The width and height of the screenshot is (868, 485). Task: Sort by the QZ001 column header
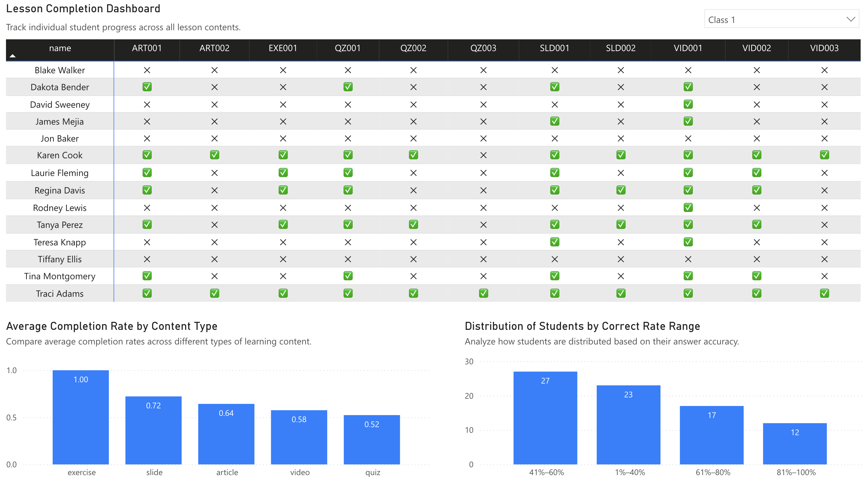coord(347,48)
